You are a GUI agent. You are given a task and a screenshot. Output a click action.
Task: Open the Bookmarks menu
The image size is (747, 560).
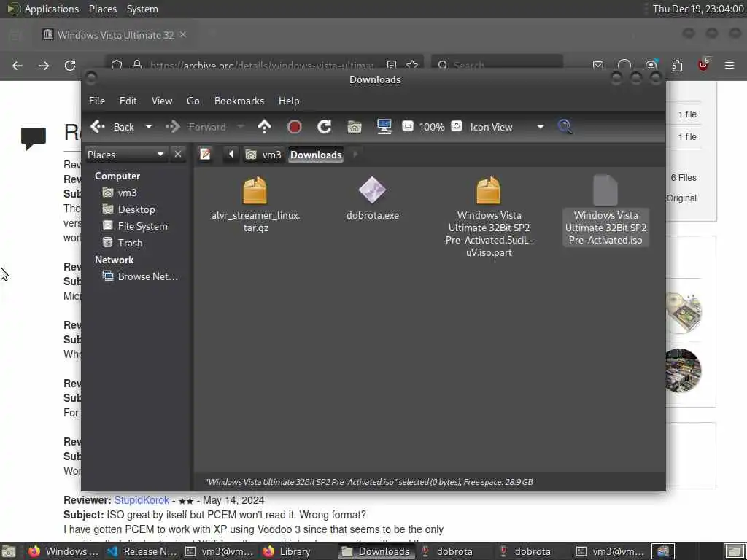coord(239,101)
